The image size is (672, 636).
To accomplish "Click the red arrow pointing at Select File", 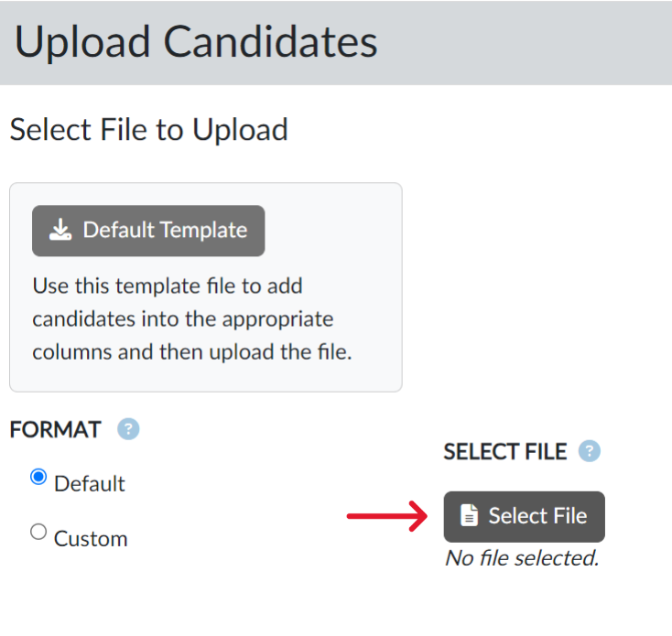I will (387, 517).
